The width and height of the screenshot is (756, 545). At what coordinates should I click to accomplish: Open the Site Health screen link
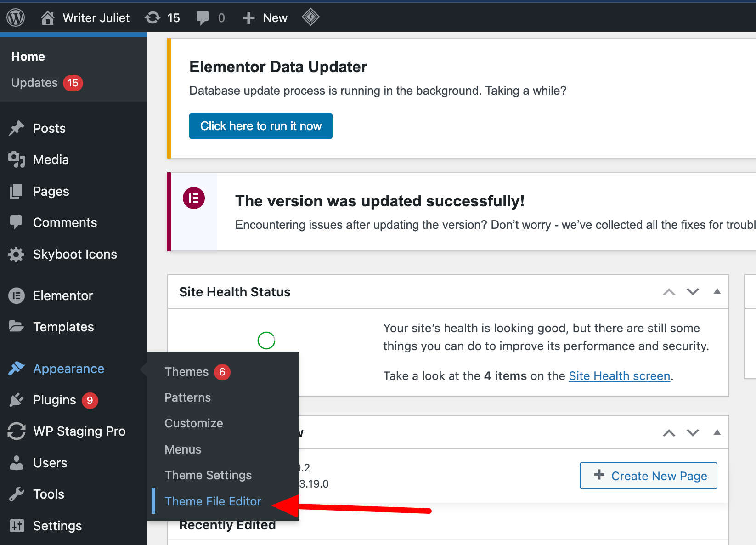[619, 376]
